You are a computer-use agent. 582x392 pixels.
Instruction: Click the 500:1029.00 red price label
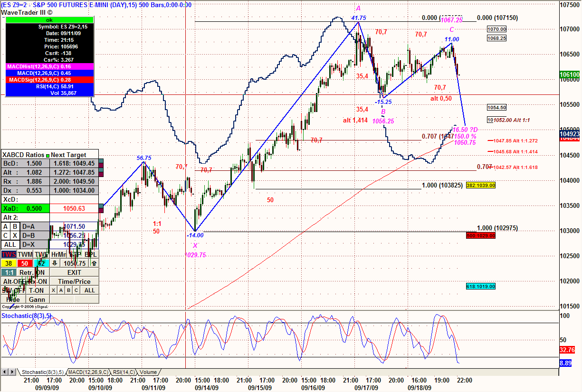point(481,235)
